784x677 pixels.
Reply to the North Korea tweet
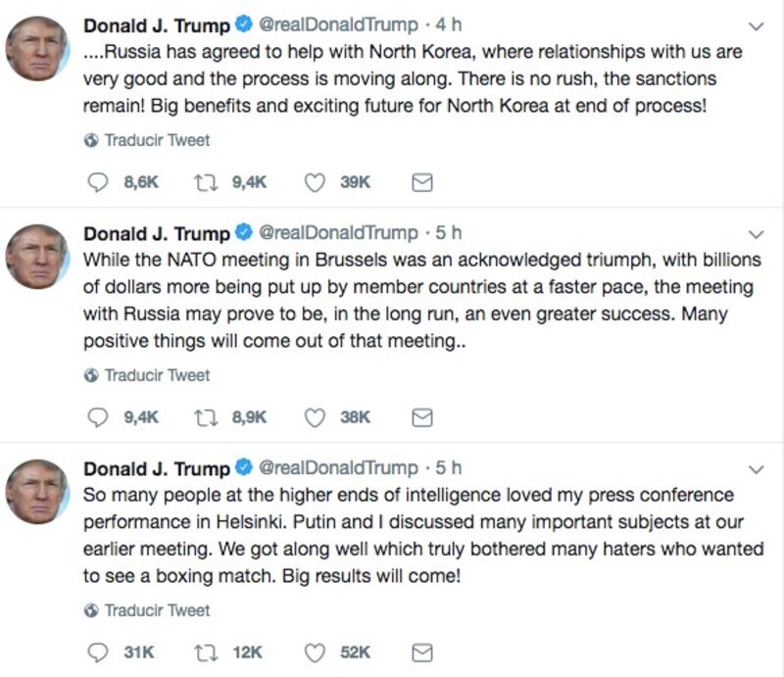[x=97, y=182]
